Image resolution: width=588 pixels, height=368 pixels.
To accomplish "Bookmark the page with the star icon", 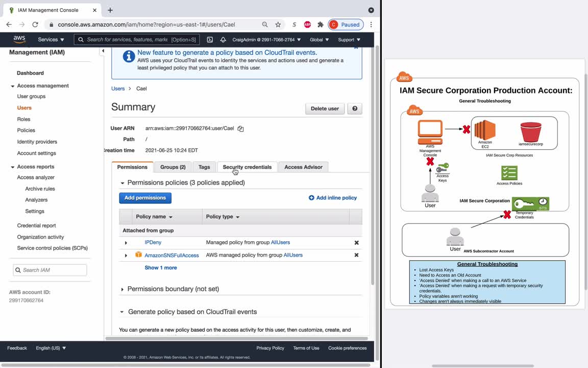I will 278,25.
